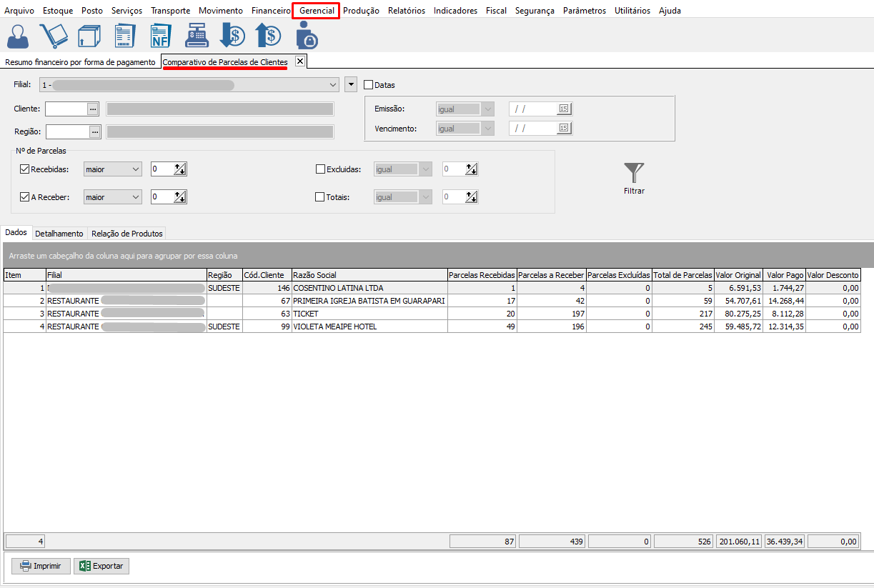Click the up-arrow dollar icon

pyautogui.click(x=268, y=36)
